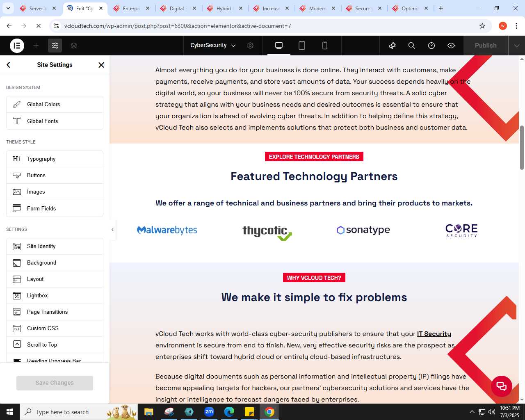
Task: Open Global Fonts settings
Action: pyautogui.click(x=55, y=121)
